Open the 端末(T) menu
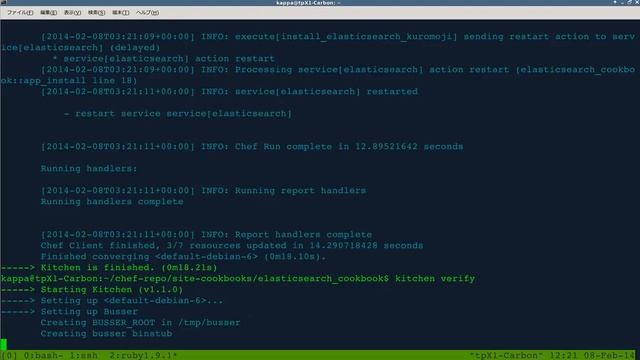The width and height of the screenshot is (640, 360). [120, 13]
